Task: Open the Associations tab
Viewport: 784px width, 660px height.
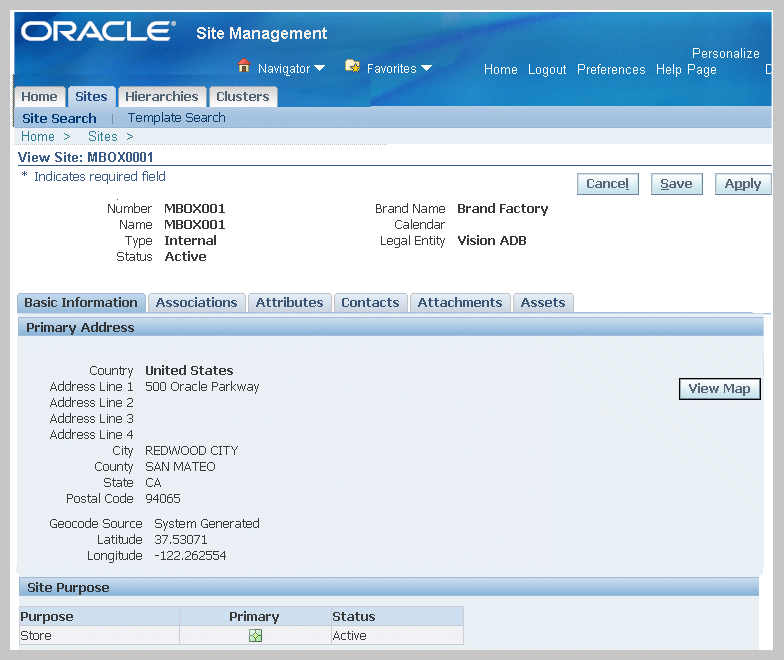Action: pyautogui.click(x=196, y=302)
